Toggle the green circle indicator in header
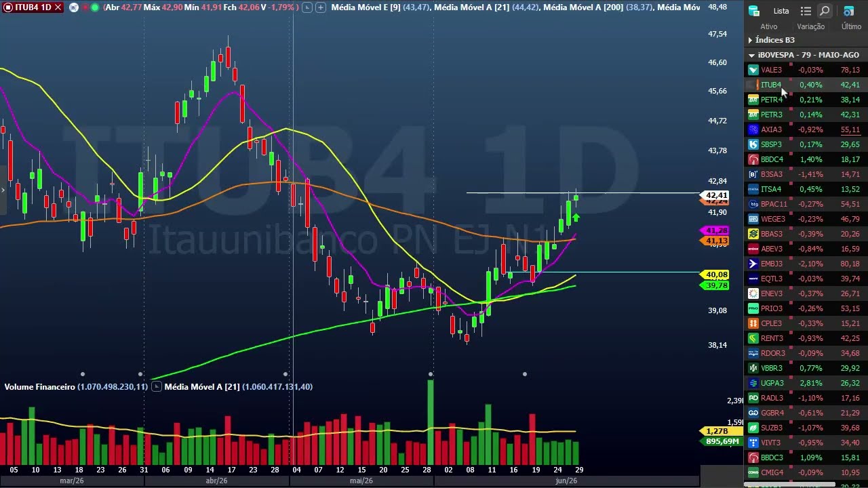868x488 pixels. (95, 7)
